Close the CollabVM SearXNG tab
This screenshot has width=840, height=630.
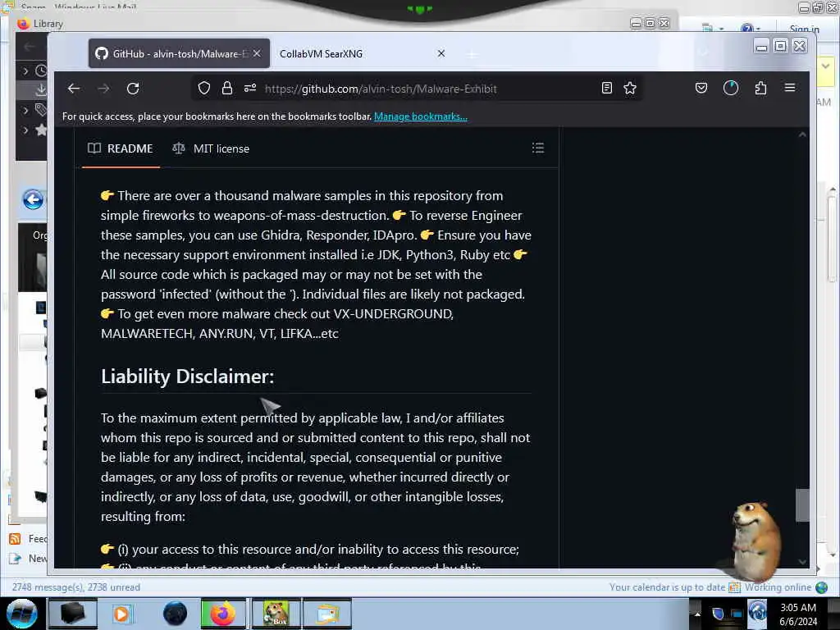441,53
